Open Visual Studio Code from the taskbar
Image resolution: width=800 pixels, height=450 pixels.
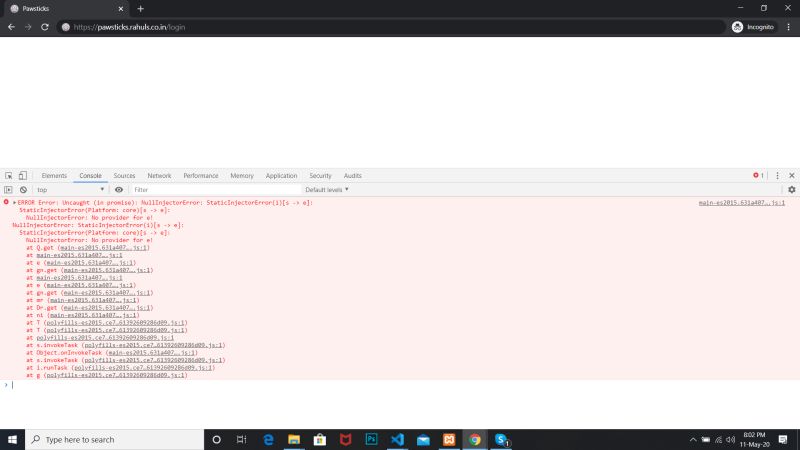click(397, 439)
